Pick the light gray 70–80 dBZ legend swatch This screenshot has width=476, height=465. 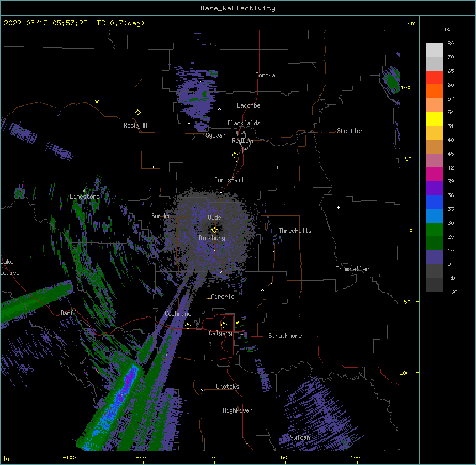(x=434, y=50)
